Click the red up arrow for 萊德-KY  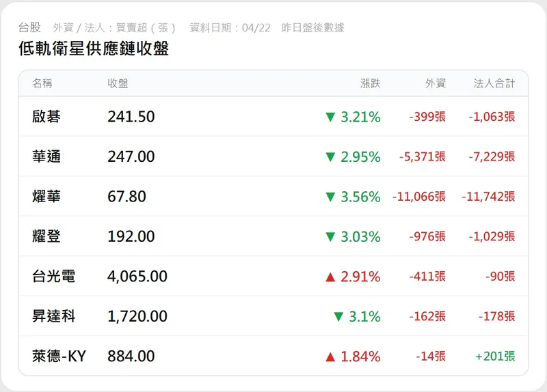pos(330,356)
